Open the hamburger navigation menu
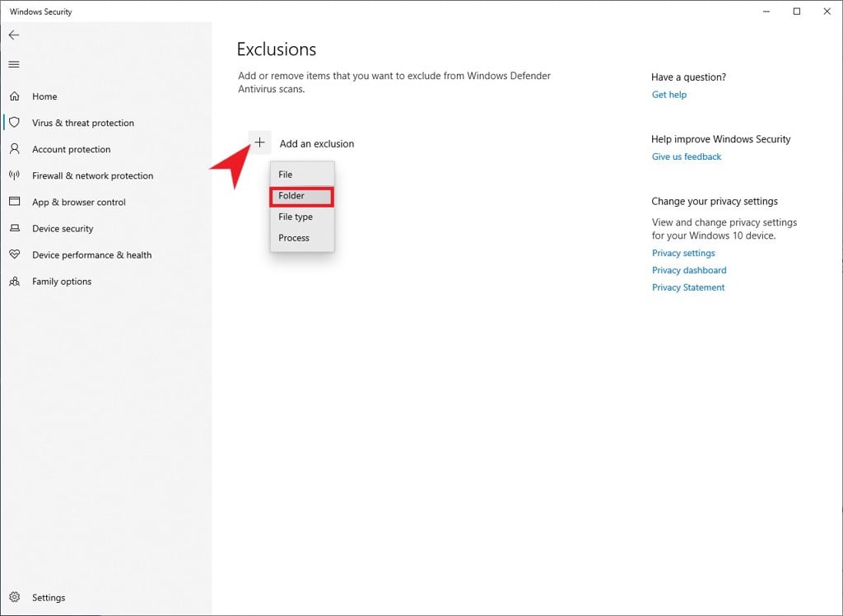This screenshot has height=616, width=843. [x=14, y=64]
